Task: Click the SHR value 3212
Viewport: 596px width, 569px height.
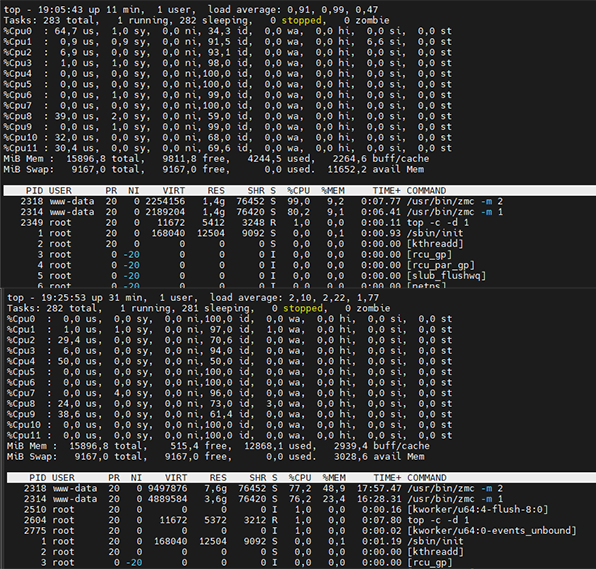Action: [255, 520]
